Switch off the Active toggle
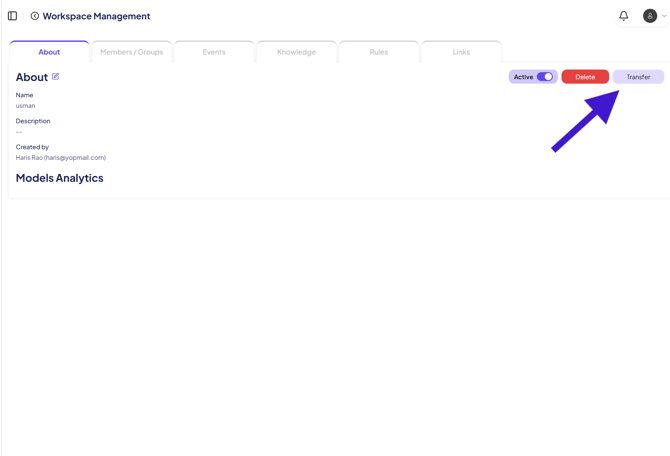Image resolution: width=670 pixels, height=456 pixels. pyautogui.click(x=545, y=76)
